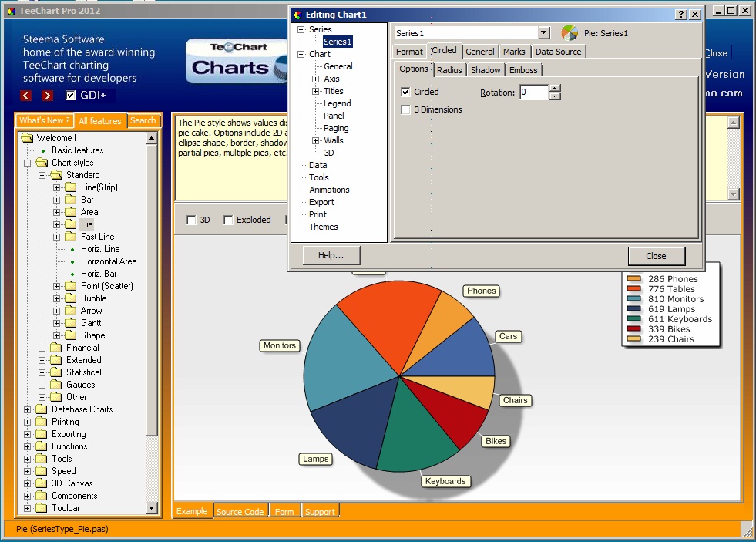Click the Rotation input field

[x=534, y=92]
